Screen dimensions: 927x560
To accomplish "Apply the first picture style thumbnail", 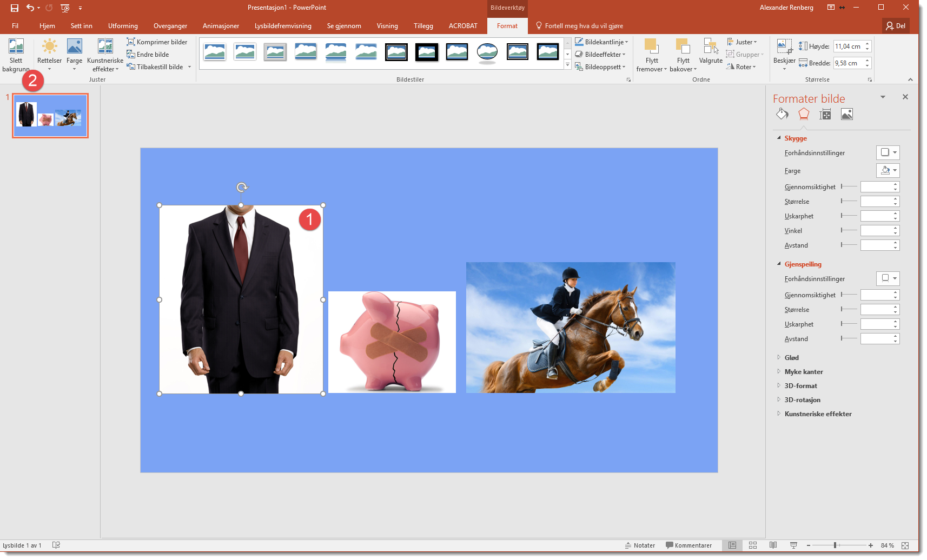I will pyautogui.click(x=215, y=52).
